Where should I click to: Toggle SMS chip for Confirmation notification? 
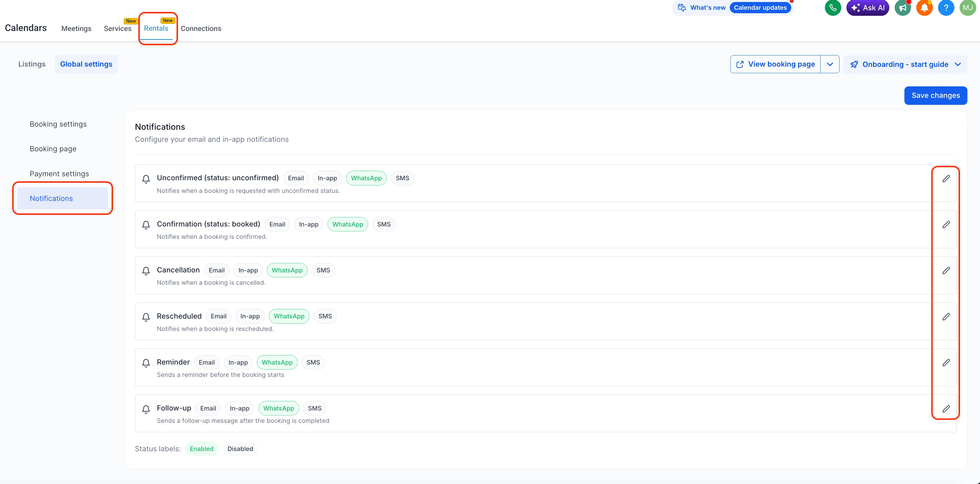coord(384,224)
